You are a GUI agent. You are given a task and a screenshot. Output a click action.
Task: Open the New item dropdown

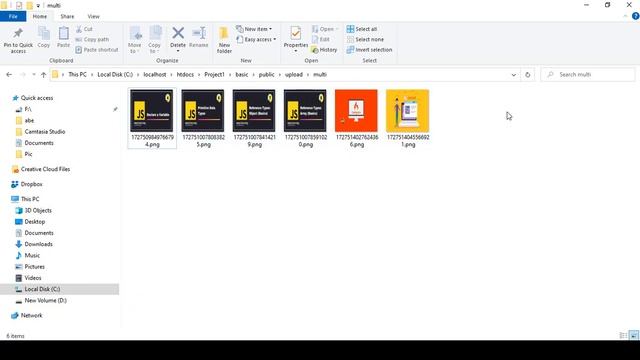click(254, 29)
